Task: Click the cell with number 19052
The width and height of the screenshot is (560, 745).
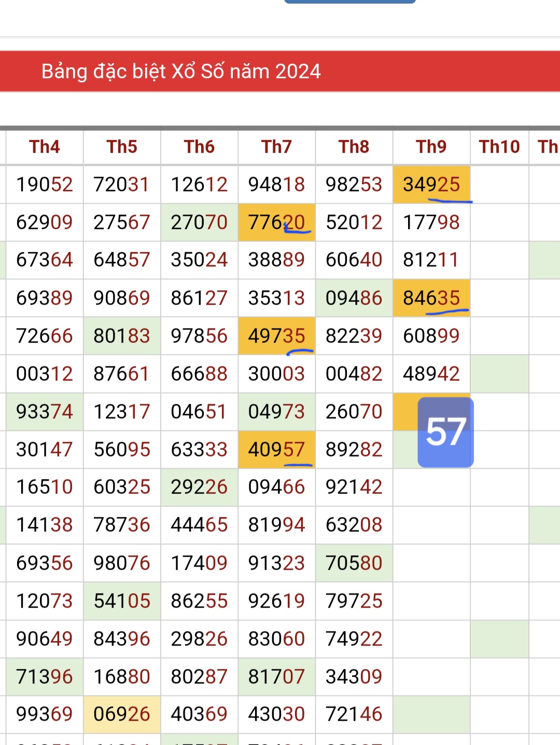Action: tap(44, 184)
